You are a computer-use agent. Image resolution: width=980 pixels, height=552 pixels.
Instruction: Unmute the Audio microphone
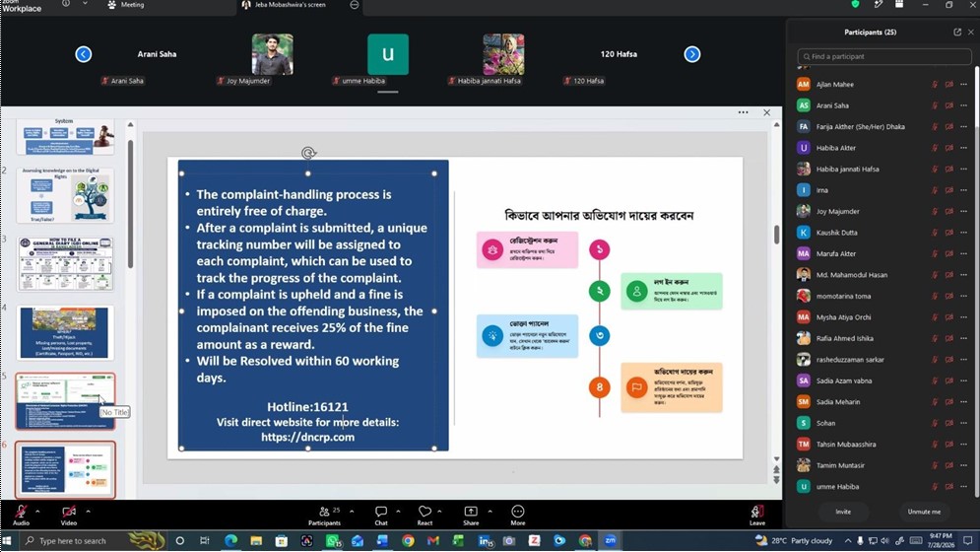(x=22, y=516)
